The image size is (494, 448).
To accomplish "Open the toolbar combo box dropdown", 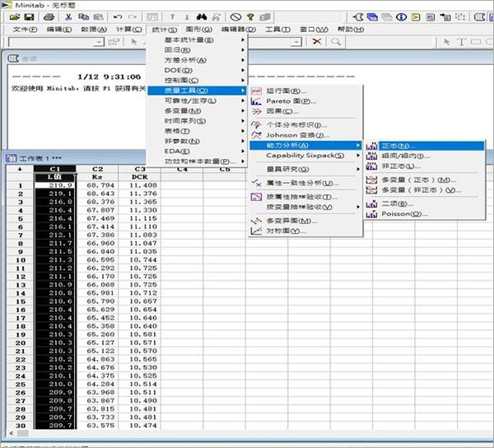I will click(x=100, y=41).
